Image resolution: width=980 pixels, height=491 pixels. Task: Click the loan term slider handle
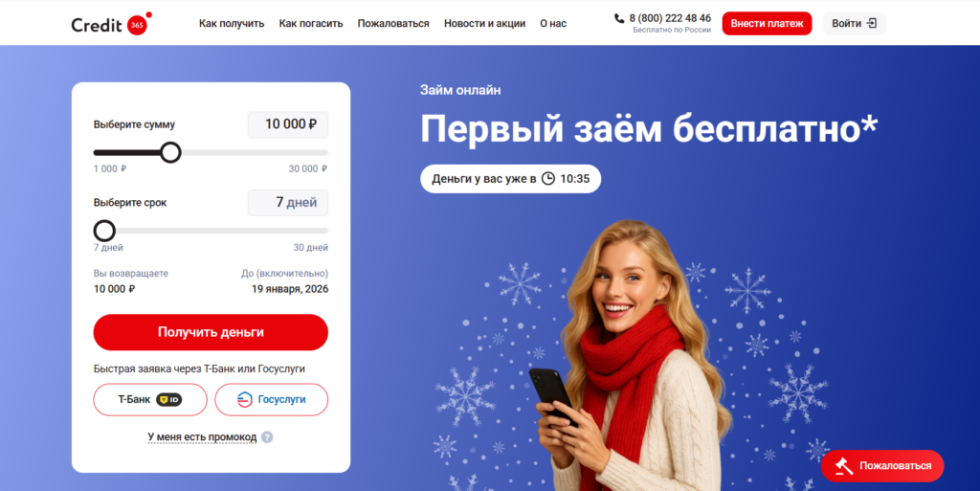[104, 231]
